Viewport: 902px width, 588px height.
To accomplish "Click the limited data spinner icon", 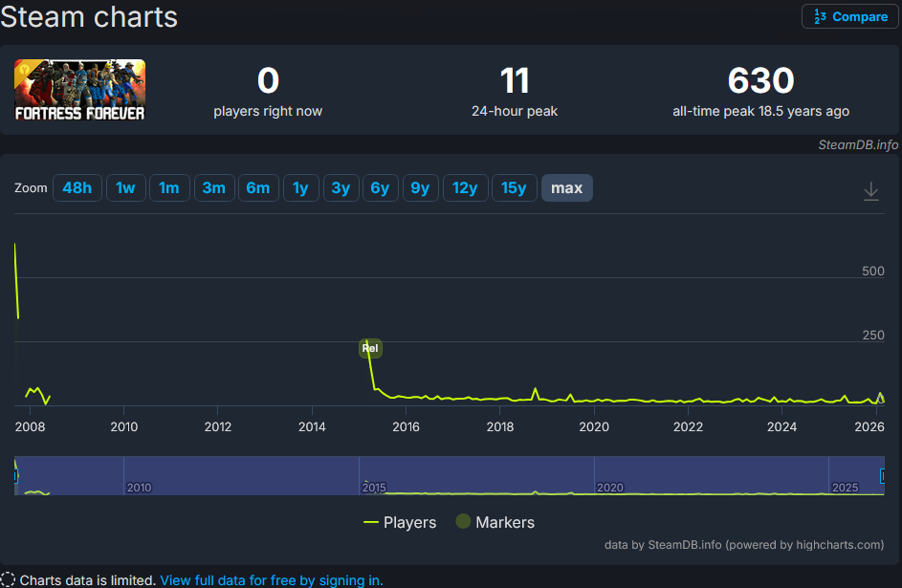I will coord(8,580).
